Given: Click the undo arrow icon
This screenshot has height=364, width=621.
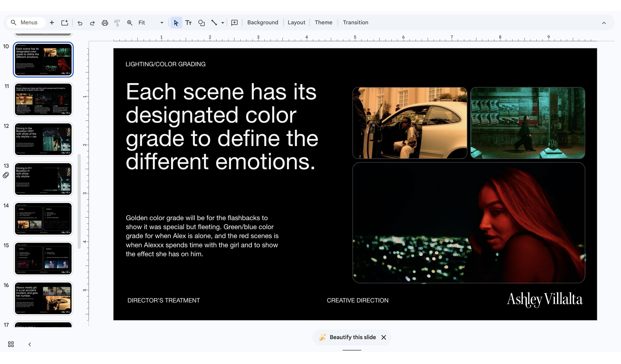Looking at the screenshot, I should point(80,23).
